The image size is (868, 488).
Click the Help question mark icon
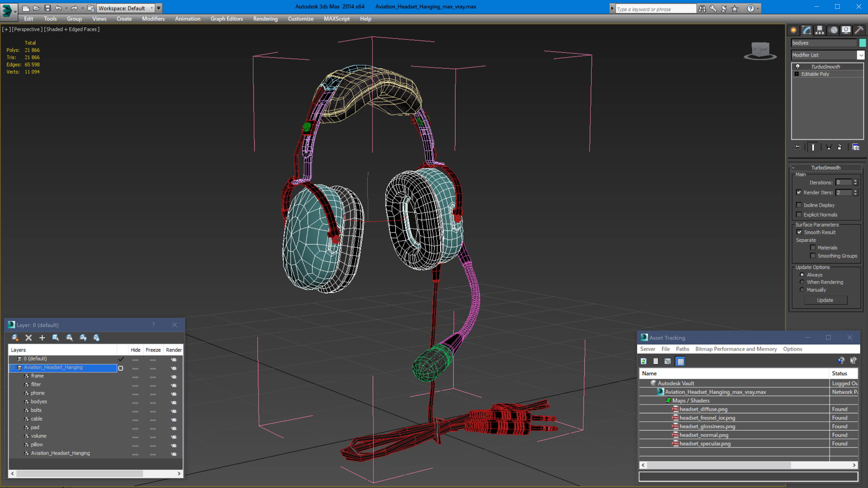coord(750,9)
